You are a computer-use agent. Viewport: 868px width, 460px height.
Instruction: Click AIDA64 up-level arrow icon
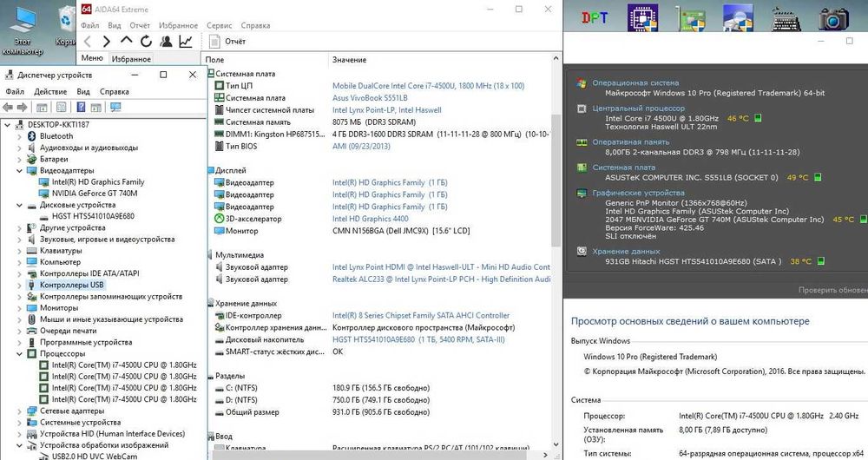126,41
